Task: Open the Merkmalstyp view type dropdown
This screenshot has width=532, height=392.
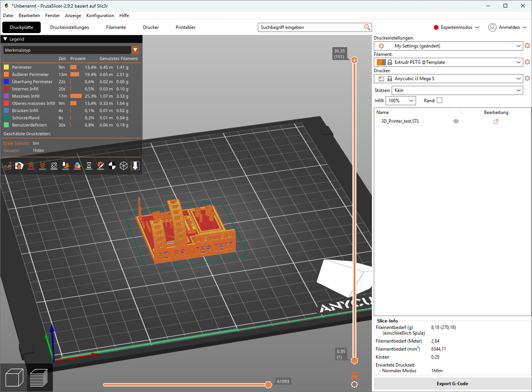Action: (x=135, y=50)
